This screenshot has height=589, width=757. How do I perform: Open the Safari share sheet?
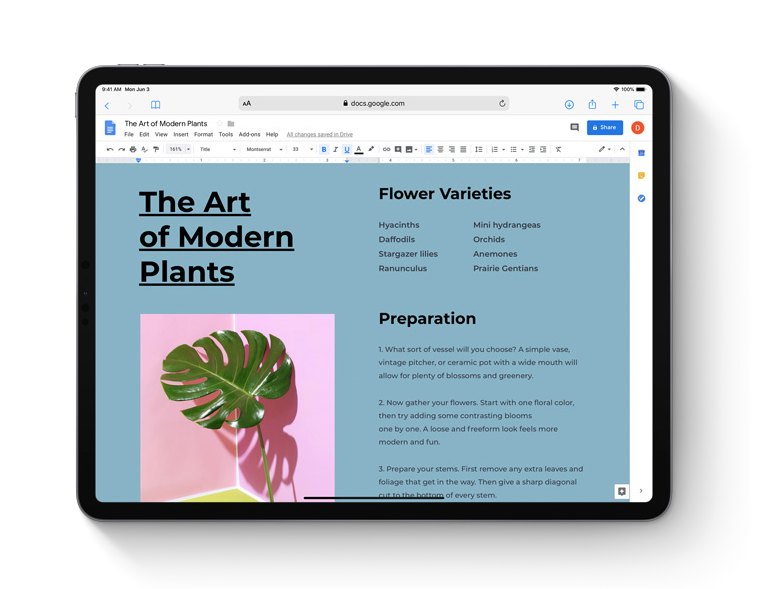(592, 104)
